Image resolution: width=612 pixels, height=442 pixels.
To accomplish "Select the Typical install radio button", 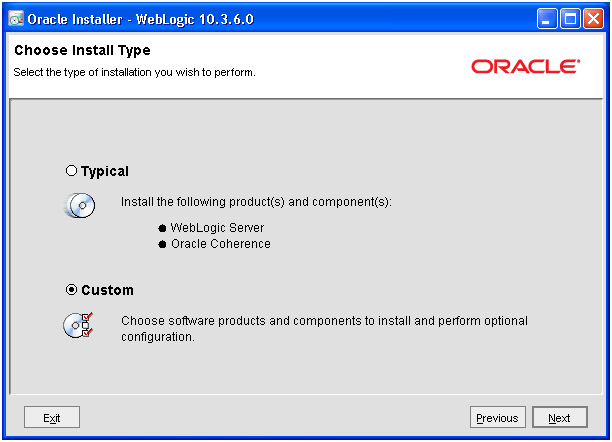I will (71, 171).
